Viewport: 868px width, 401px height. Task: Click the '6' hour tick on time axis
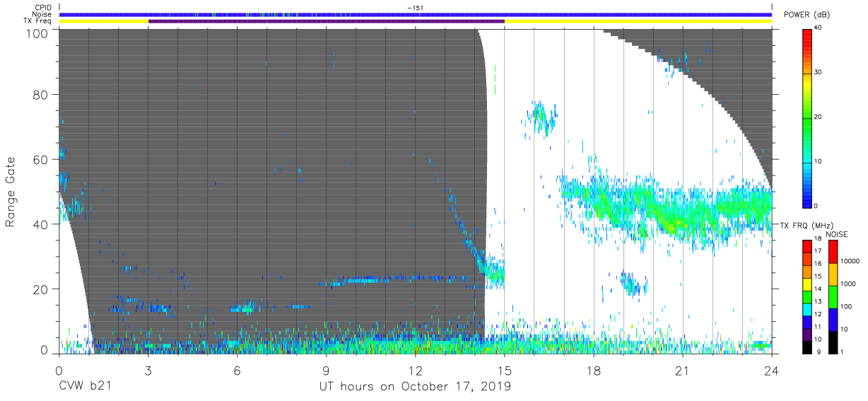237,369
